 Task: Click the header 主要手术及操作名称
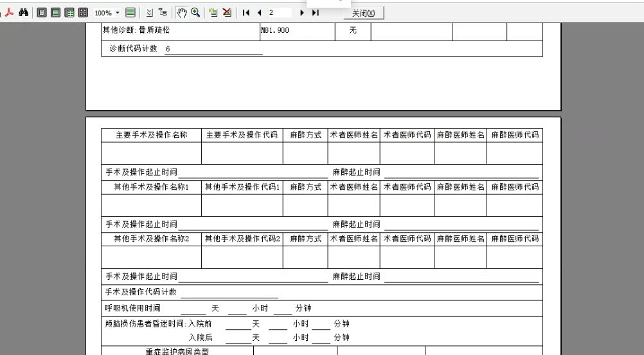tap(151, 135)
